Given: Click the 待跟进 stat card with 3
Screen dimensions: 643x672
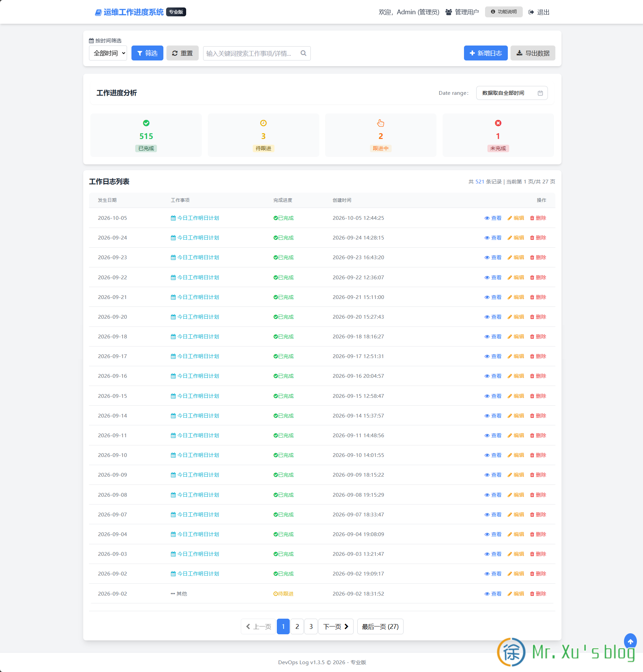Looking at the screenshot, I should click(x=263, y=136).
